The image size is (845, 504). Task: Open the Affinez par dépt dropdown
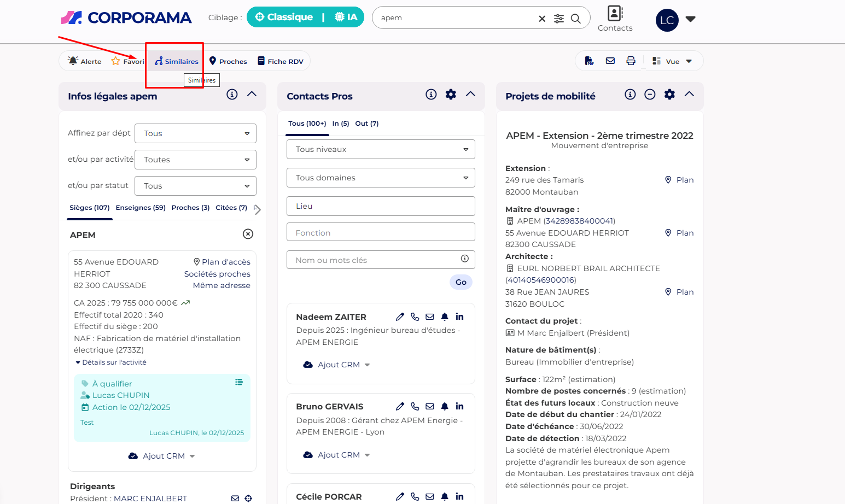pos(195,133)
